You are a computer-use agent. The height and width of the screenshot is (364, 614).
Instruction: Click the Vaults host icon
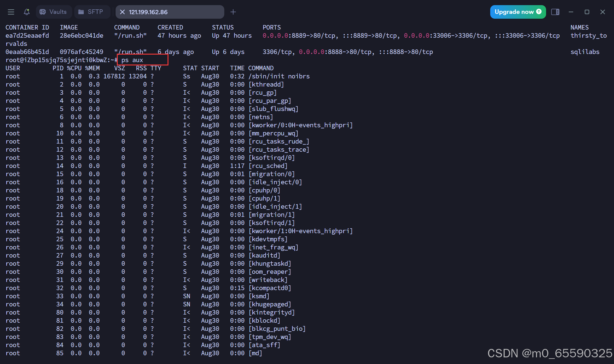click(43, 12)
